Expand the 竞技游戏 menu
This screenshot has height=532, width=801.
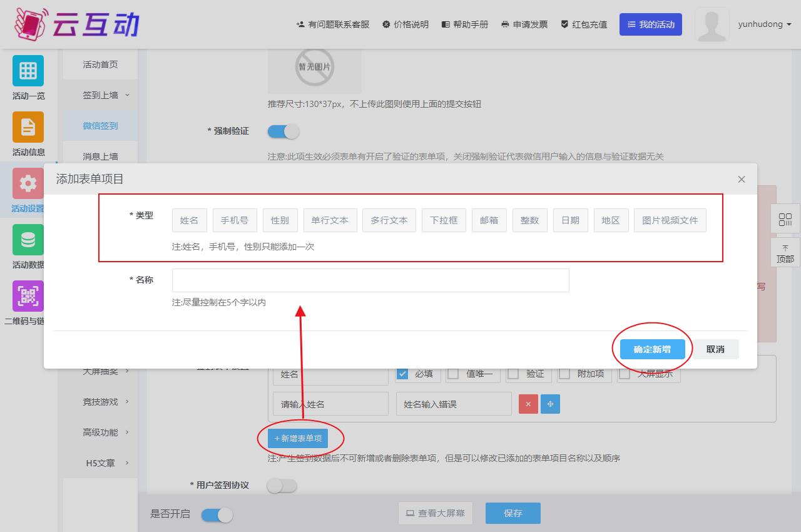point(100,402)
